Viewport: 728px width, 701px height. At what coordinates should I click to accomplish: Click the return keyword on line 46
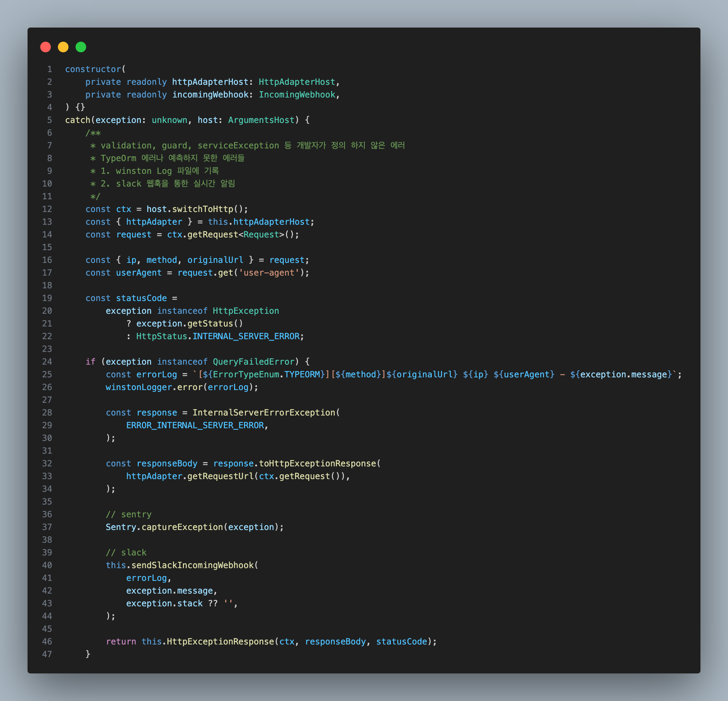pos(121,642)
